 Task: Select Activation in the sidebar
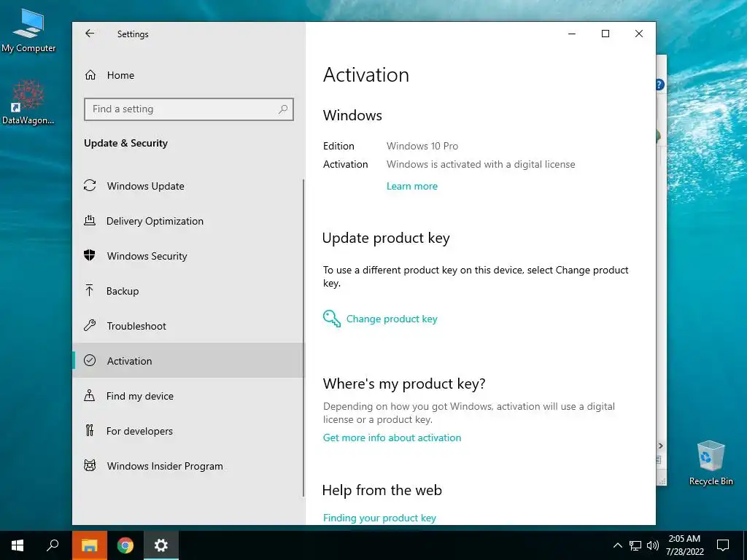tap(187, 360)
